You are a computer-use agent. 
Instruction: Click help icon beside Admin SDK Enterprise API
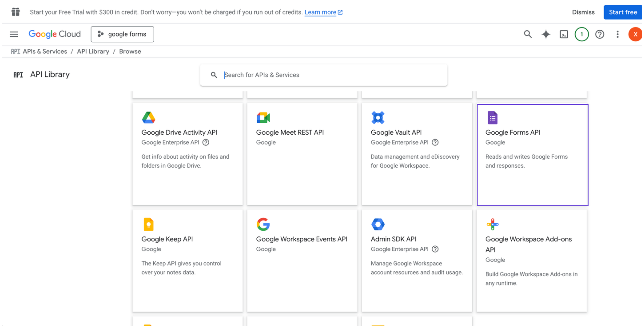[x=435, y=249]
